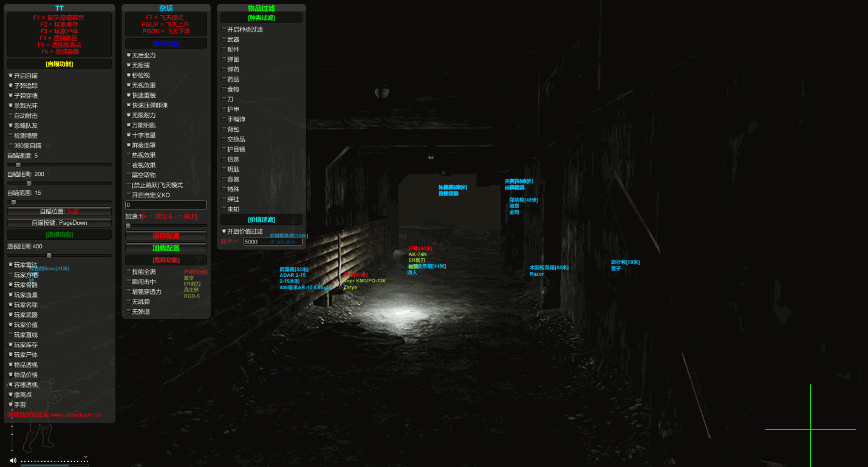Enable the 热视效果 checkbox
The width and height of the screenshot is (868, 467).
point(128,155)
